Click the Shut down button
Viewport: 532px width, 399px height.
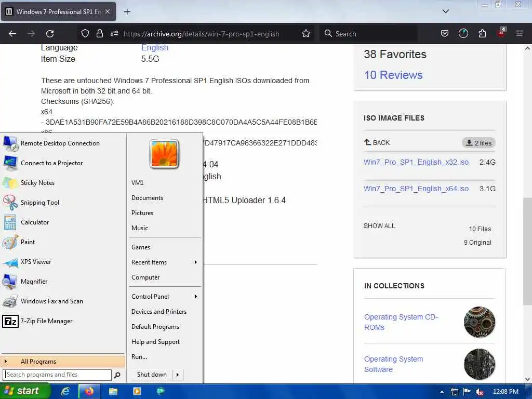tap(152, 375)
